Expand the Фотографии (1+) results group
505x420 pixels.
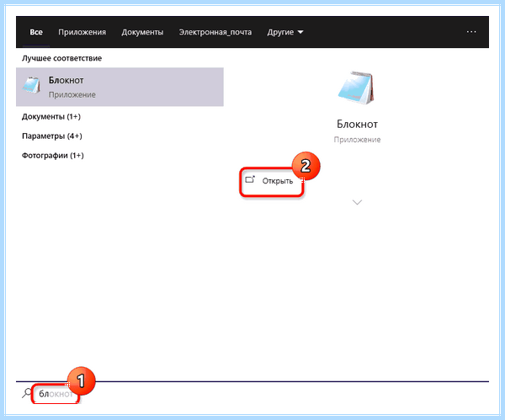[x=53, y=156]
